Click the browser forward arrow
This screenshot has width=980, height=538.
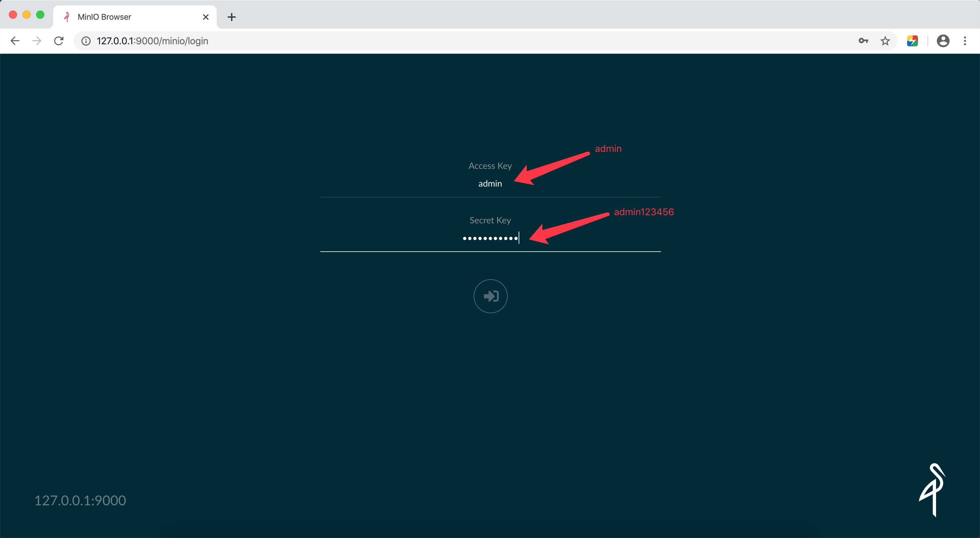tap(37, 41)
